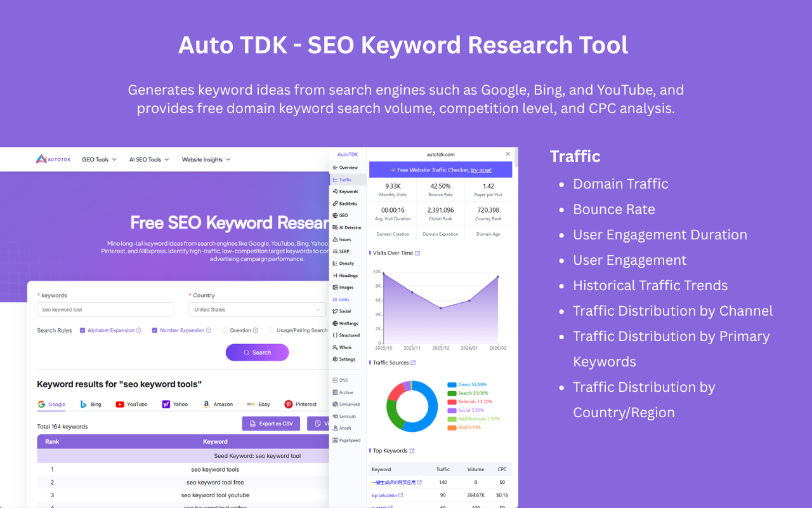
Task: Open the Backlinks section in the sidebar
Action: point(347,203)
